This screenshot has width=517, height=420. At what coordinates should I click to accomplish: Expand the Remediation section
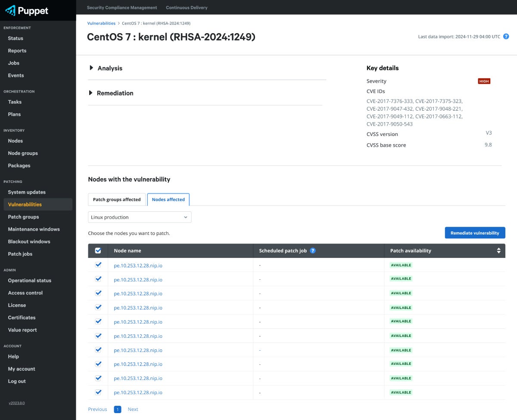click(x=111, y=93)
